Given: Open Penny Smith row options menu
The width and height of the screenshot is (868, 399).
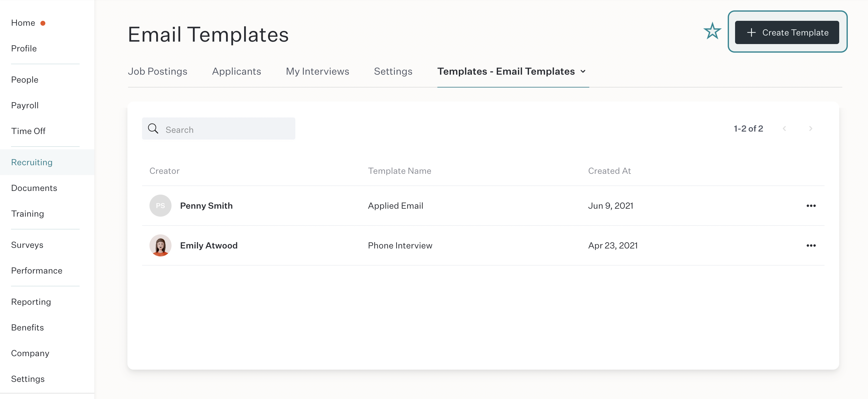Looking at the screenshot, I should pos(811,206).
